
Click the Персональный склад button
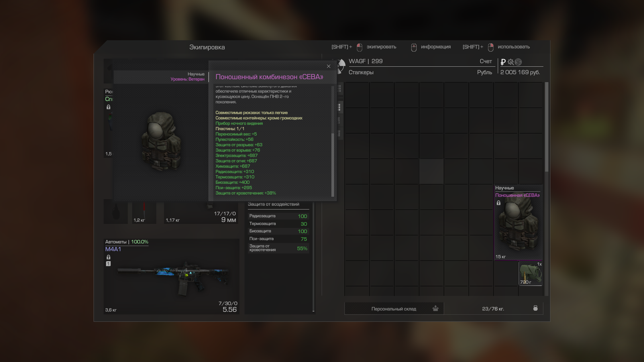tap(394, 309)
